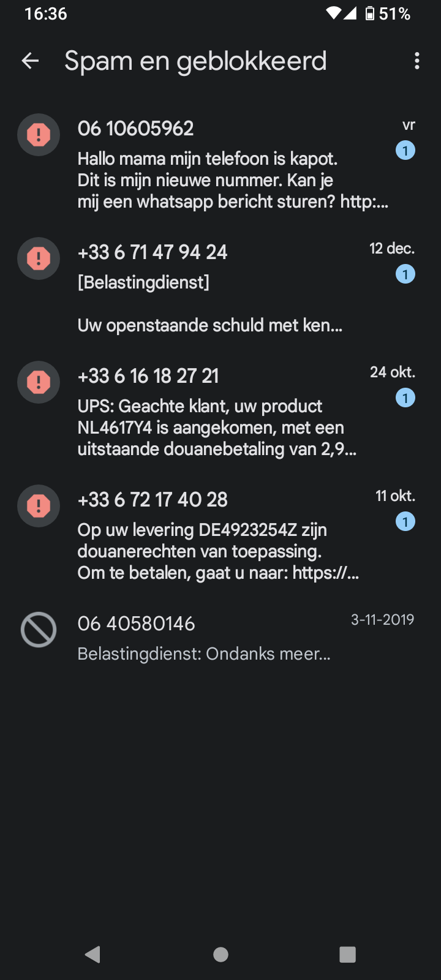Tap spam warning icon for +33 6 16 18 27 21
The image size is (441, 980).
(x=39, y=382)
